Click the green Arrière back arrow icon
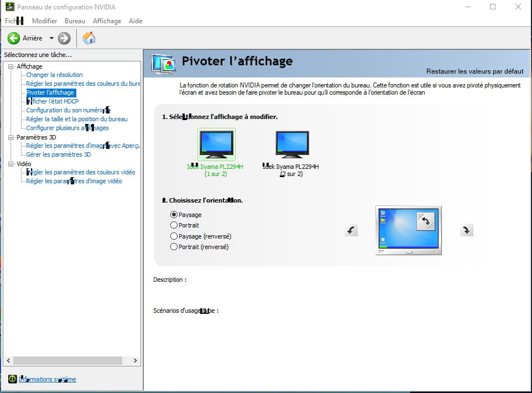Viewport: 532px width, 393px height. point(14,38)
